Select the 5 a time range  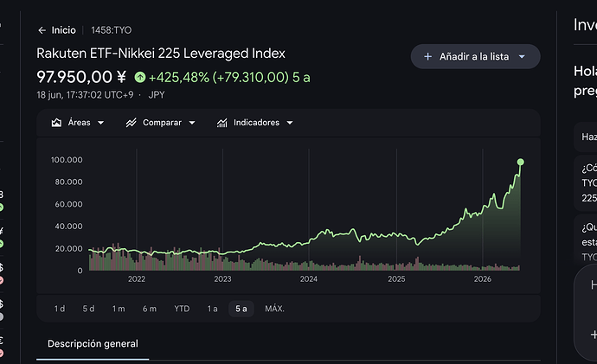point(241,309)
